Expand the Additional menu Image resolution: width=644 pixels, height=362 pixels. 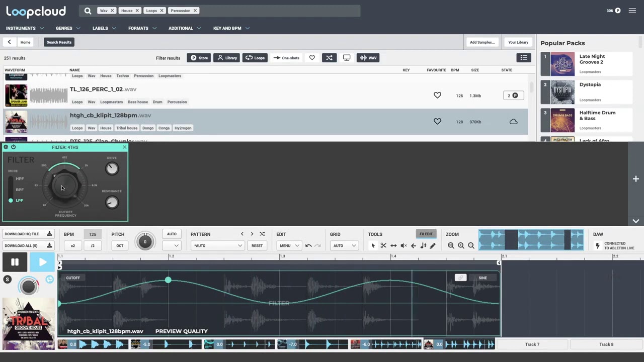click(185, 28)
